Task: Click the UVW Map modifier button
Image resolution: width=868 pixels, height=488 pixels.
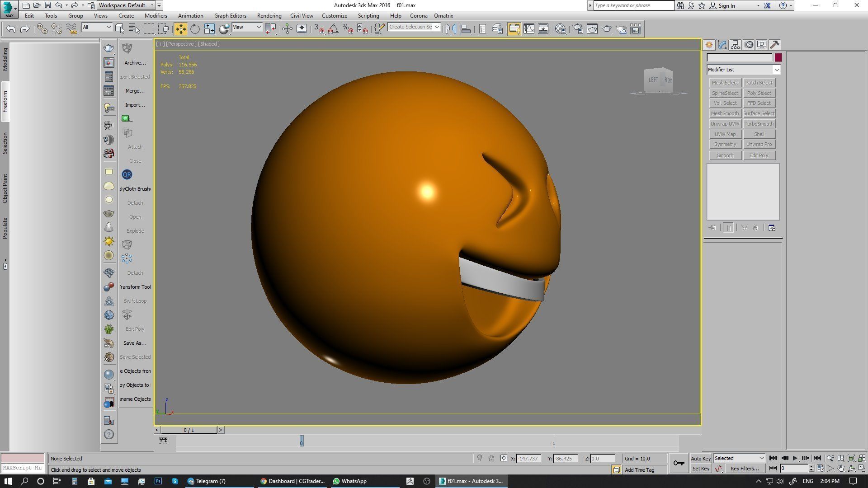Action: click(x=725, y=134)
